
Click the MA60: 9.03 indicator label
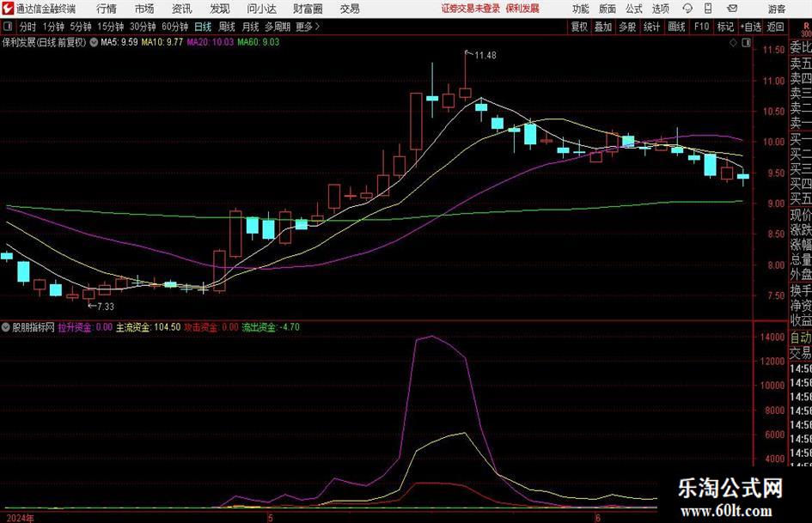(x=259, y=42)
